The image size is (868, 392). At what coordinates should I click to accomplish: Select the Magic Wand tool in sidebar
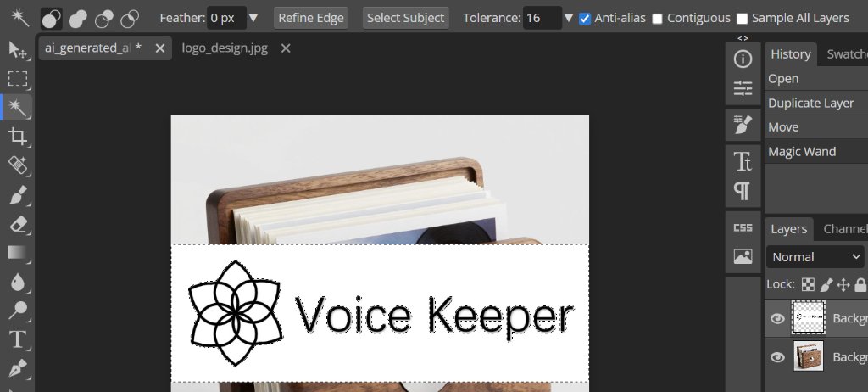[18, 107]
